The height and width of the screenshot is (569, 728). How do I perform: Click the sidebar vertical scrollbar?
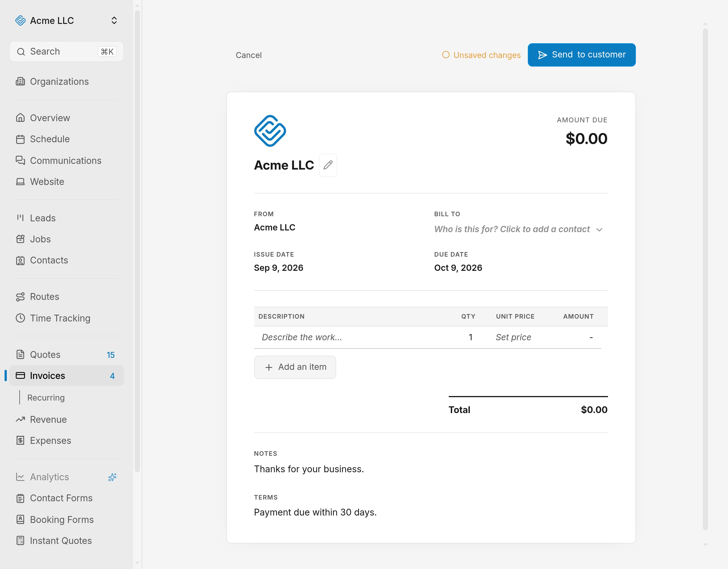pos(137,242)
